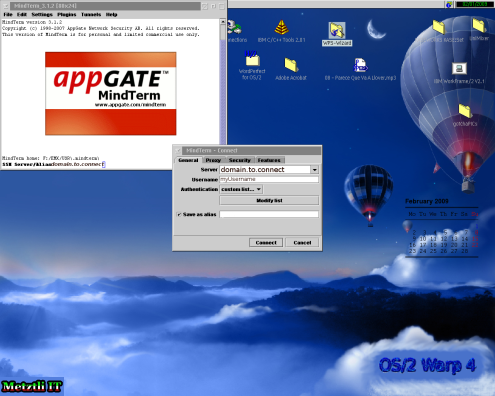Open the WordPerfect for OS/2 folder icon
The width and height of the screenshot is (495, 396).
252,59
